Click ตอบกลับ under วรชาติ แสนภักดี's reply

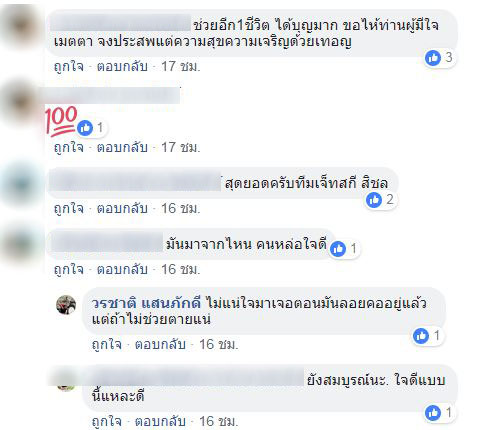click(160, 344)
